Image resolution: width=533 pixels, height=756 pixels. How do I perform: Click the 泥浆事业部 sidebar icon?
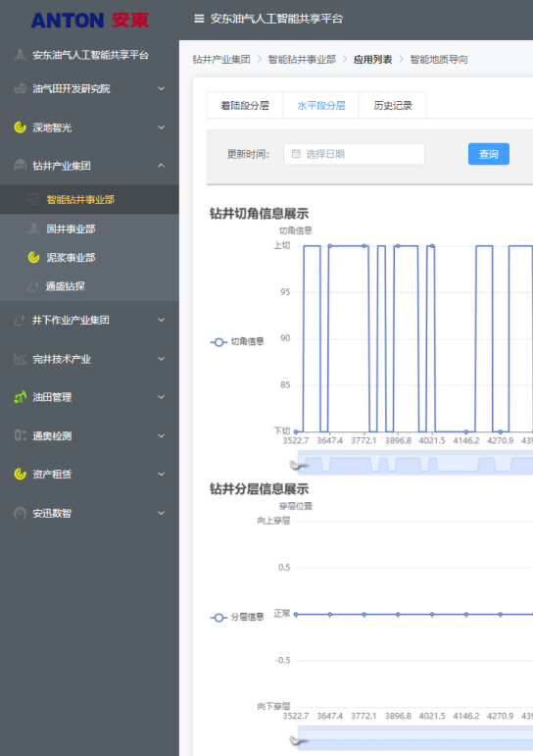click(x=33, y=258)
